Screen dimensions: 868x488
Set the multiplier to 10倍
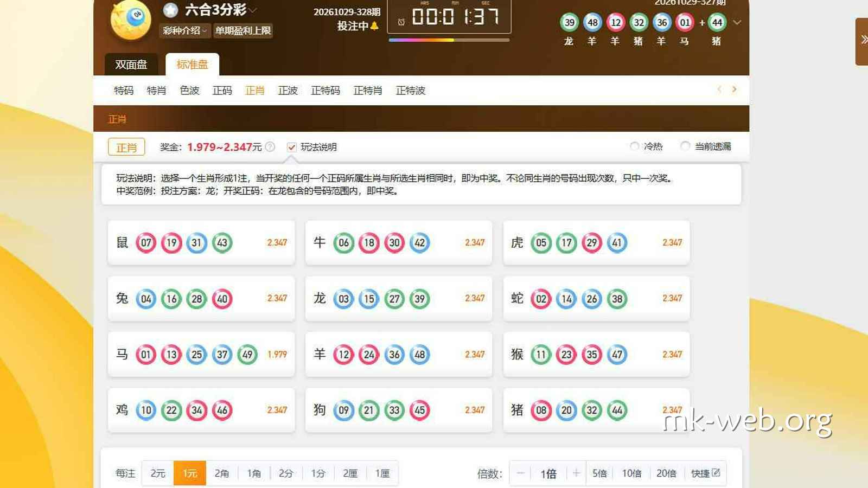pos(631,473)
